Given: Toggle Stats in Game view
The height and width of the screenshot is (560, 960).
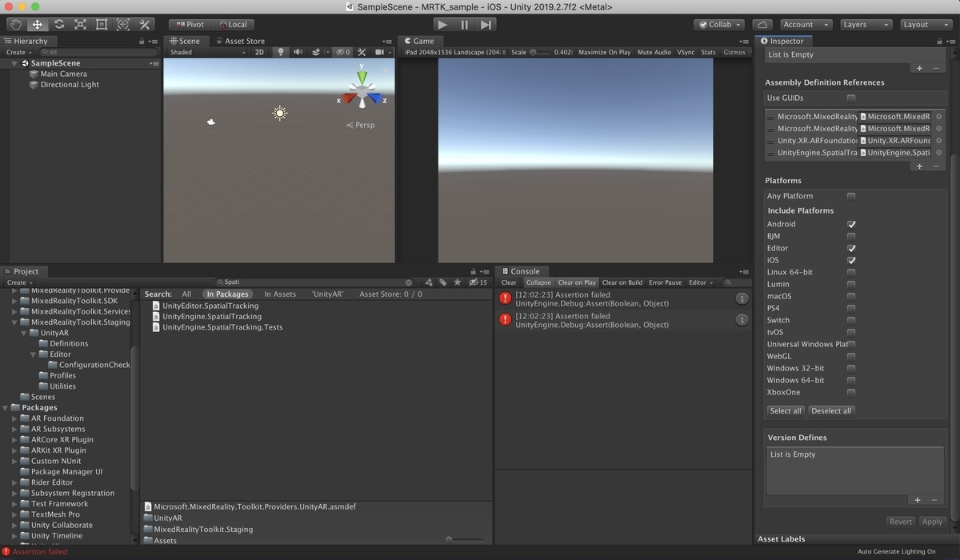Looking at the screenshot, I should click(708, 52).
